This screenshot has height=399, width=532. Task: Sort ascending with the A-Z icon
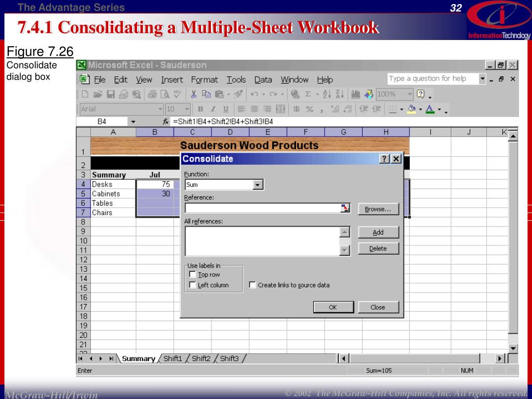pos(327,94)
